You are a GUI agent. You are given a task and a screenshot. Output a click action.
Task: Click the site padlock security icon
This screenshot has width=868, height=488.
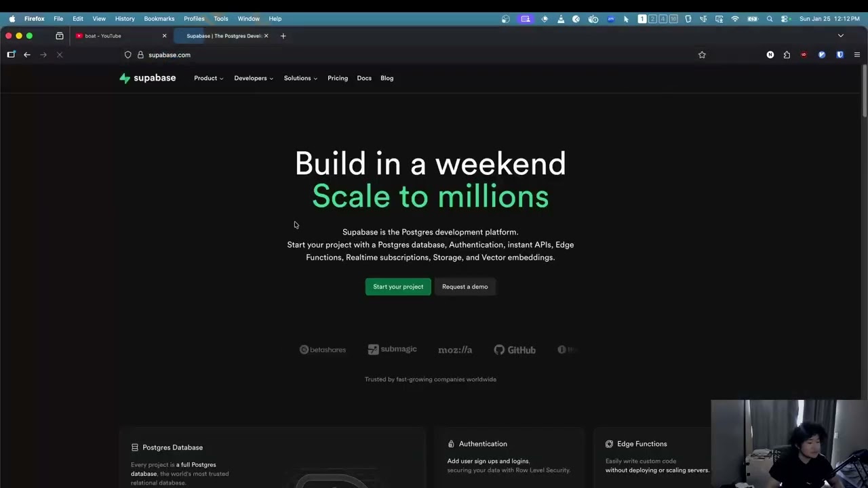(140, 55)
